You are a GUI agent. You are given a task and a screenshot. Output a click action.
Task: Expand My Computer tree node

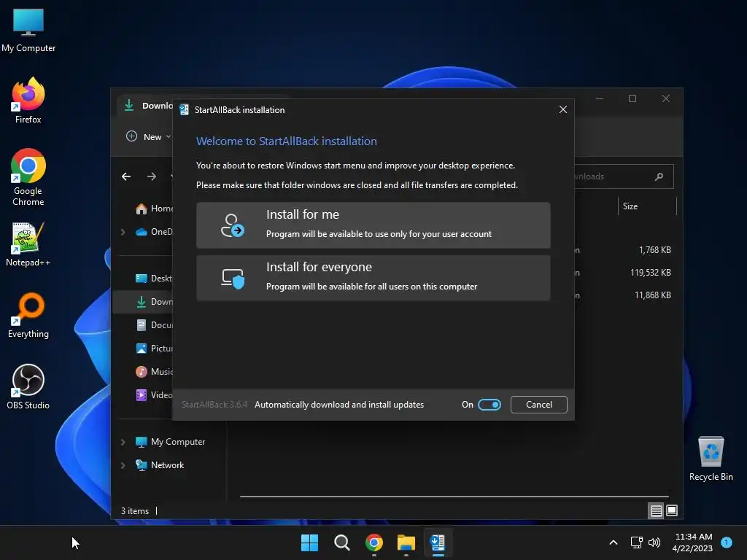pos(123,442)
